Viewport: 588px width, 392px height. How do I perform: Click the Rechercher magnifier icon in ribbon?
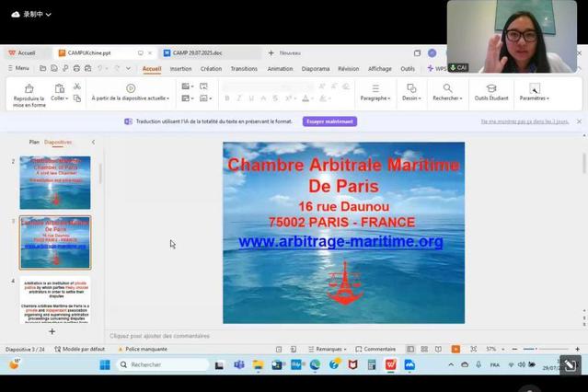447,88
